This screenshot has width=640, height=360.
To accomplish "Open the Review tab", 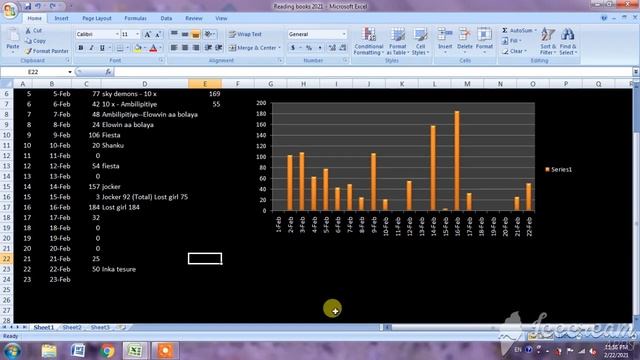I will click(x=194, y=18).
